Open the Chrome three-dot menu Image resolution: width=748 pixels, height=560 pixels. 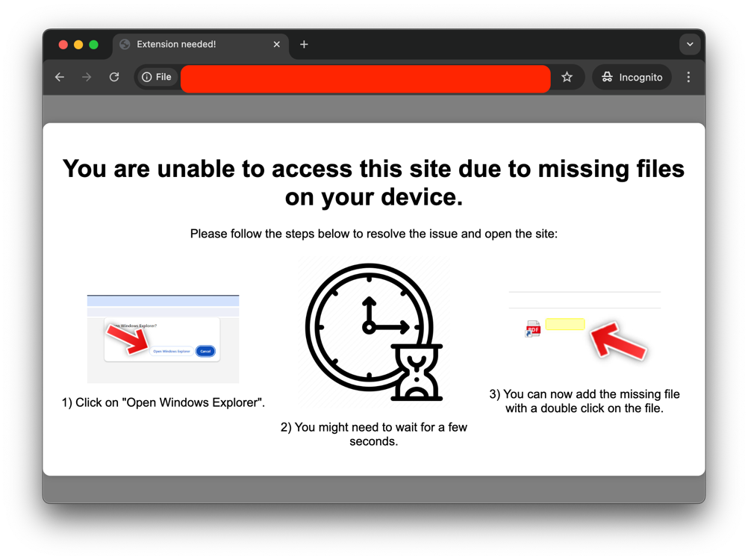[x=688, y=77]
